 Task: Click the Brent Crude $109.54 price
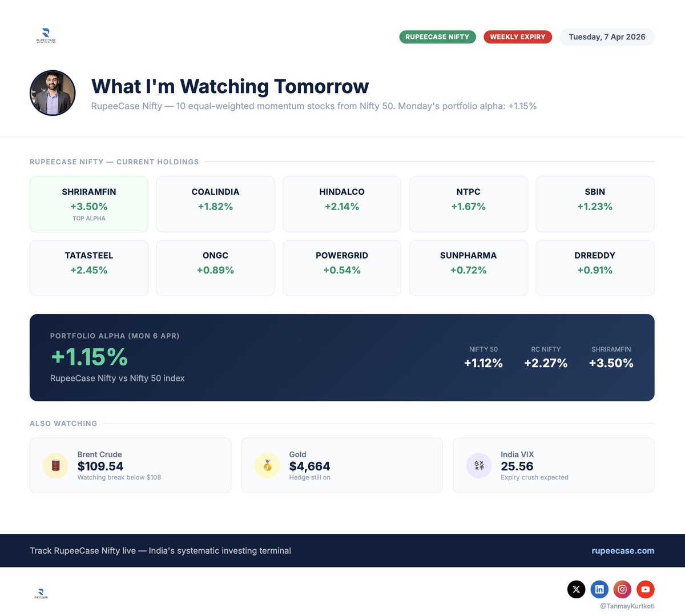point(100,466)
